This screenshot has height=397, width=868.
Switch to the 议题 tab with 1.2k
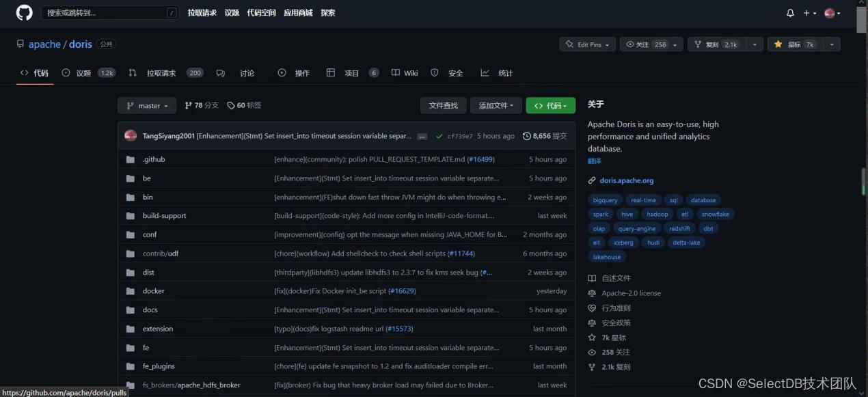[x=88, y=73]
